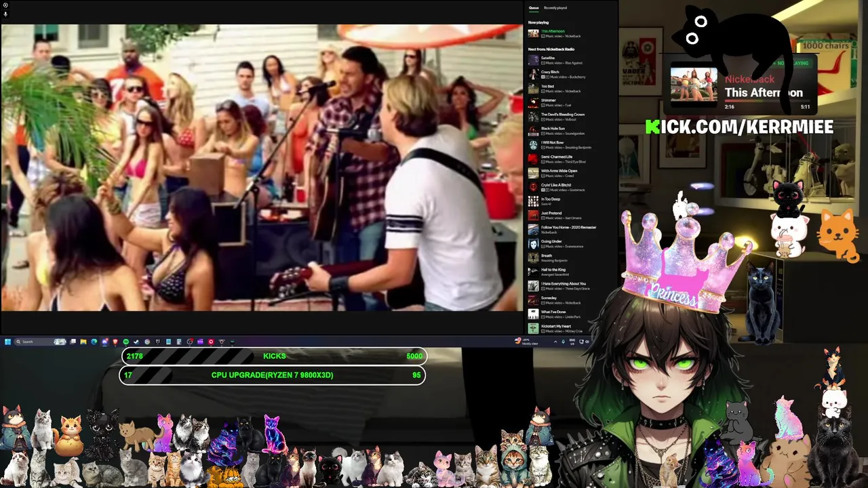868x488 pixels.
Task: Play Just Pretend by Bad Omens
Action: point(572,216)
